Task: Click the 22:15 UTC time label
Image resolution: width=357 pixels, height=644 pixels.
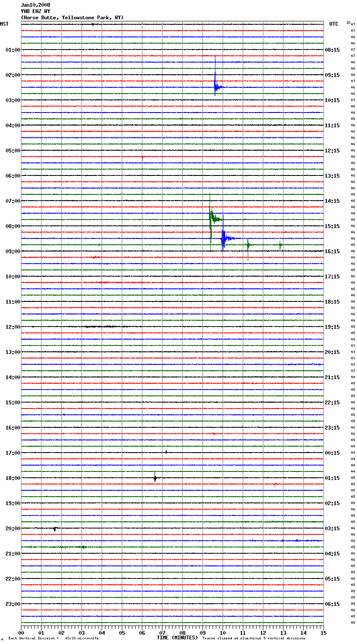Action: [332, 403]
